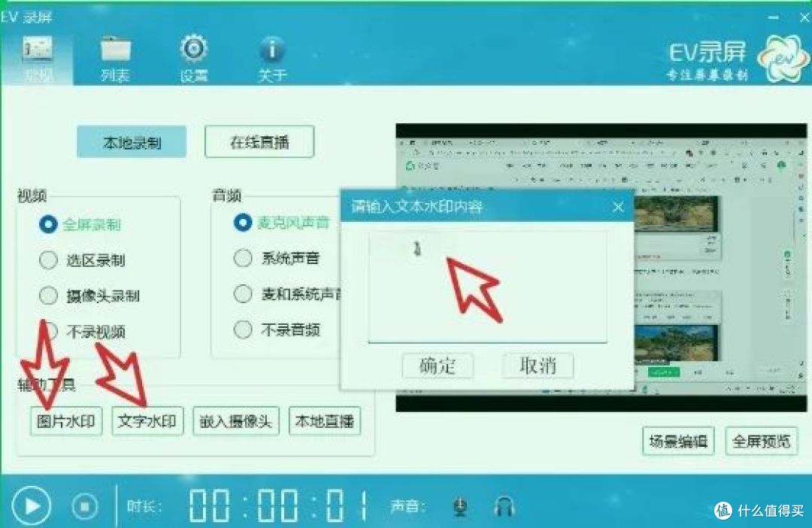Toggle the headphone sound icon
812x528 pixels.
(504, 506)
